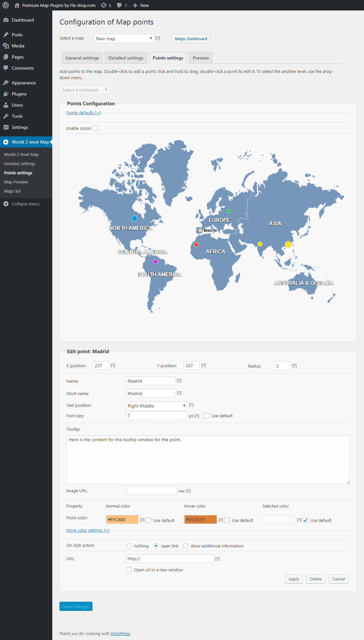Viewport: 364px width, 640px height.
Task: Switch to Preview tab
Action: tap(201, 58)
